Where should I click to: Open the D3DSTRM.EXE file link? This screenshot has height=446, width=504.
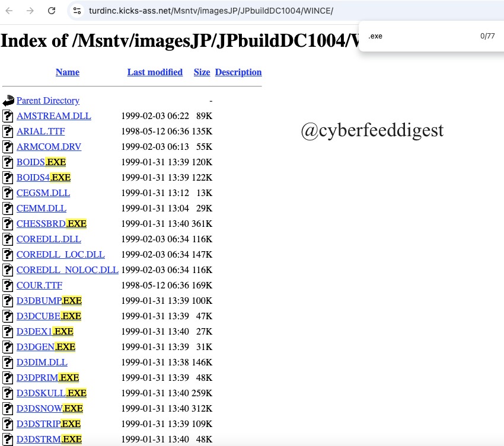(49, 439)
